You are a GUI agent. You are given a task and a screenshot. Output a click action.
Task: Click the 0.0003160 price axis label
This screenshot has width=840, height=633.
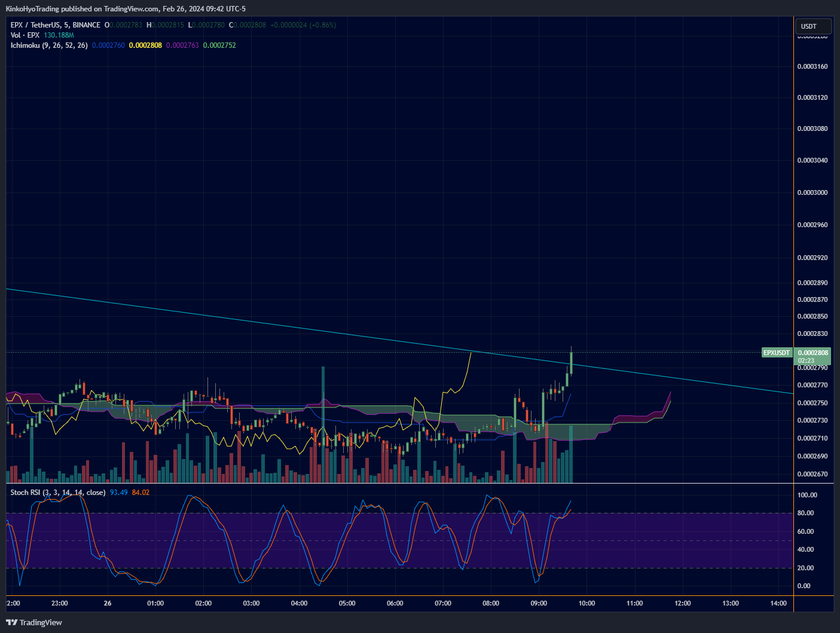812,66
